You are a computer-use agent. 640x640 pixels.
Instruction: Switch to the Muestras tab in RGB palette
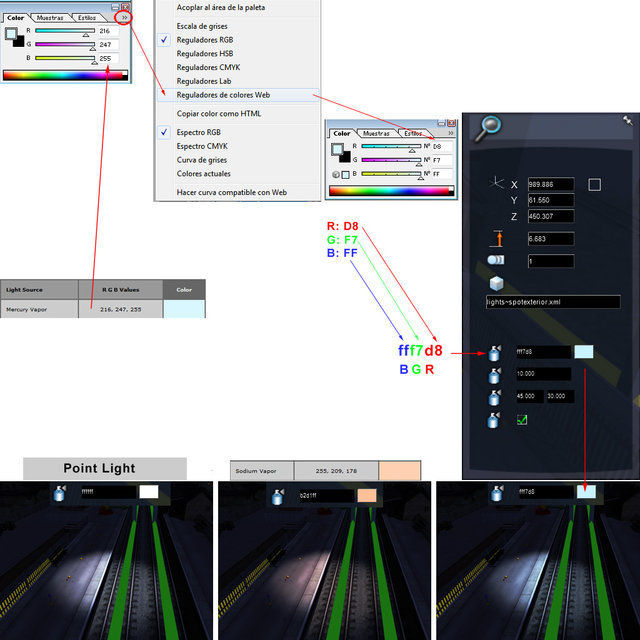pos(48,18)
